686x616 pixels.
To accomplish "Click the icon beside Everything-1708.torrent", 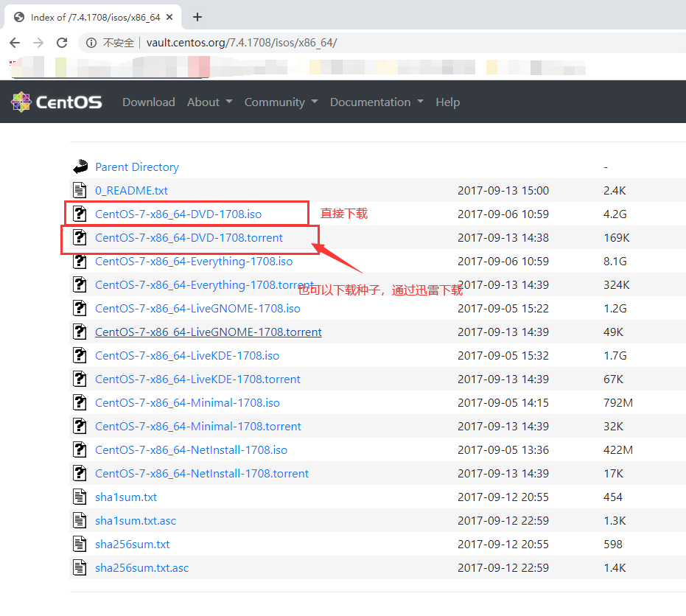I will tap(80, 285).
